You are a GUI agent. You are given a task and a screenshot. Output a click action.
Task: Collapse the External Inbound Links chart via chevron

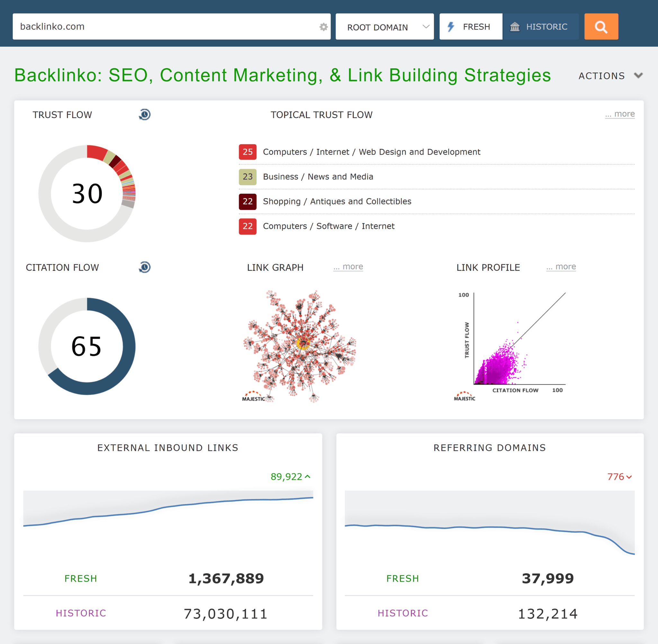[x=307, y=477]
